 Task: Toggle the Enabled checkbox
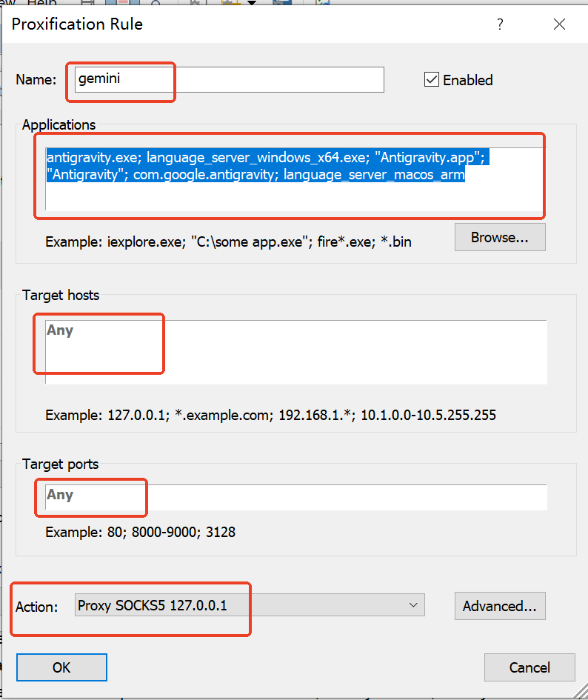click(x=432, y=79)
